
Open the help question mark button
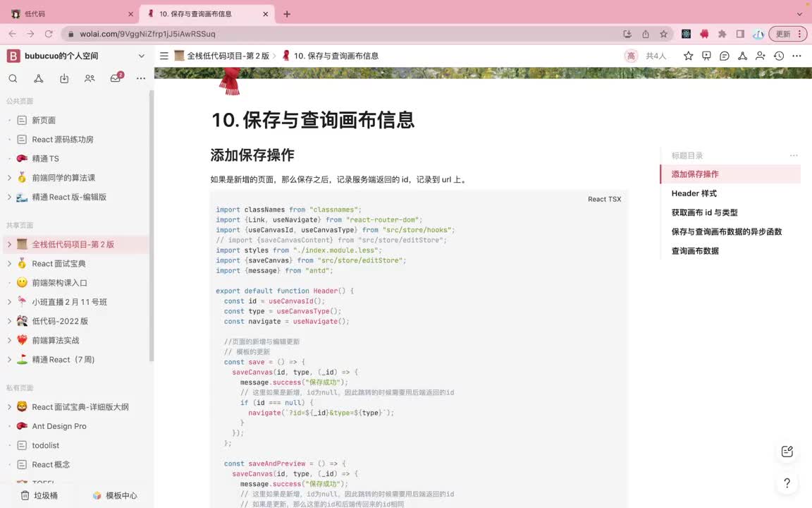click(x=787, y=483)
